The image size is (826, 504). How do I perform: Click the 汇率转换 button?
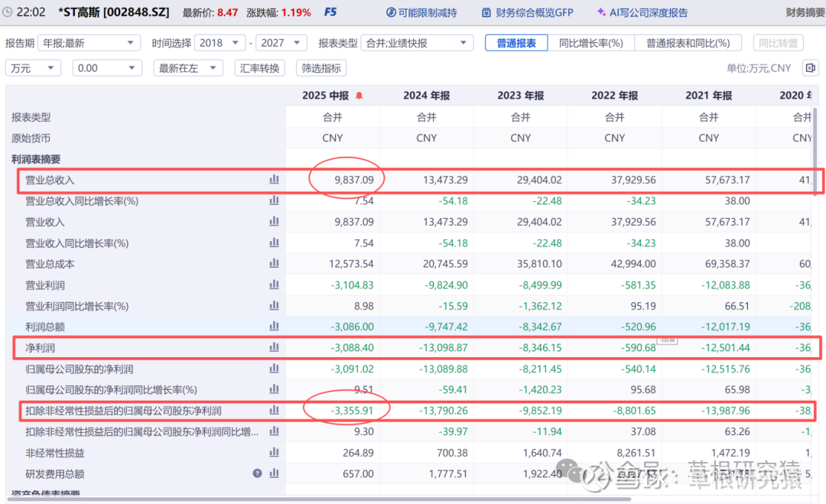pyautogui.click(x=259, y=68)
